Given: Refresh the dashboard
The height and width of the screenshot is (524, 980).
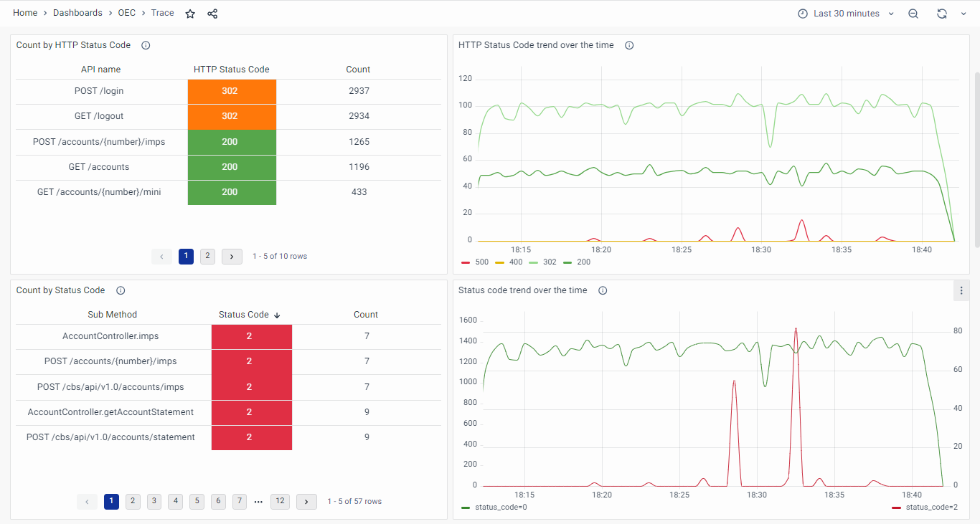Looking at the screenshot, I should (942, 14).
